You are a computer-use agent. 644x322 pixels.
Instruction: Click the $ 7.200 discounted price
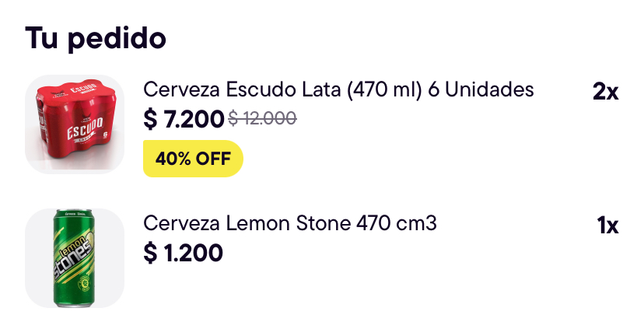[184, 119]
